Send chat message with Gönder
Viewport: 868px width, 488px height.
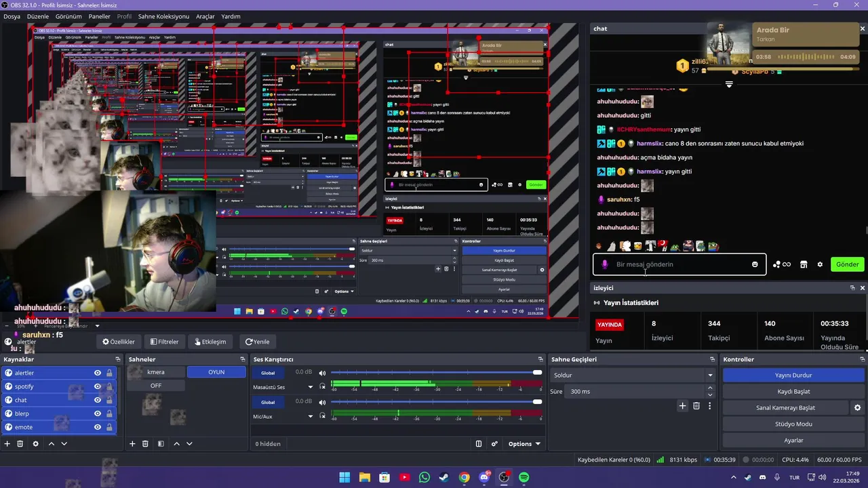pyautogui.click(x=848, y=264)
